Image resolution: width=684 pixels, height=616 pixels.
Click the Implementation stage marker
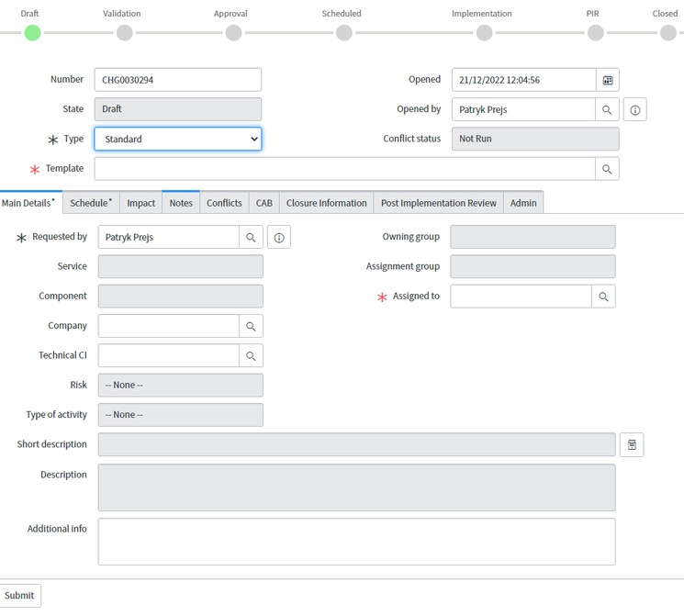pyautogui.click(x=484, y=33)
